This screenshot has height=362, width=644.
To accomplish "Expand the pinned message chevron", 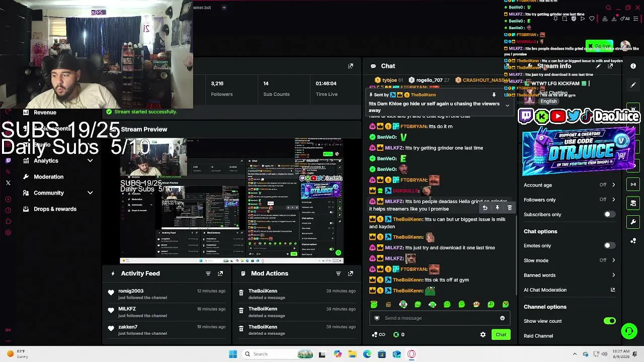I will [x=507, y=106].
